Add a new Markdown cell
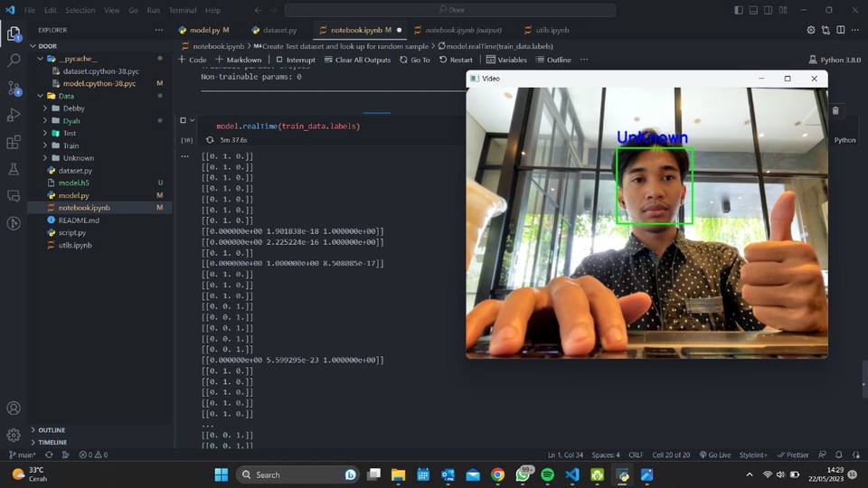This screenshot has width=868, height=488. coord(239,60)
